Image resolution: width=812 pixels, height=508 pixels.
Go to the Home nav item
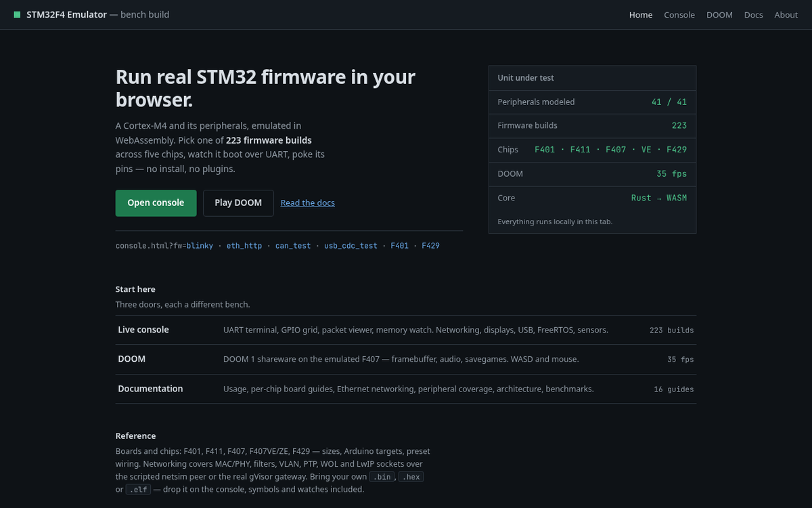coord(641,14)
